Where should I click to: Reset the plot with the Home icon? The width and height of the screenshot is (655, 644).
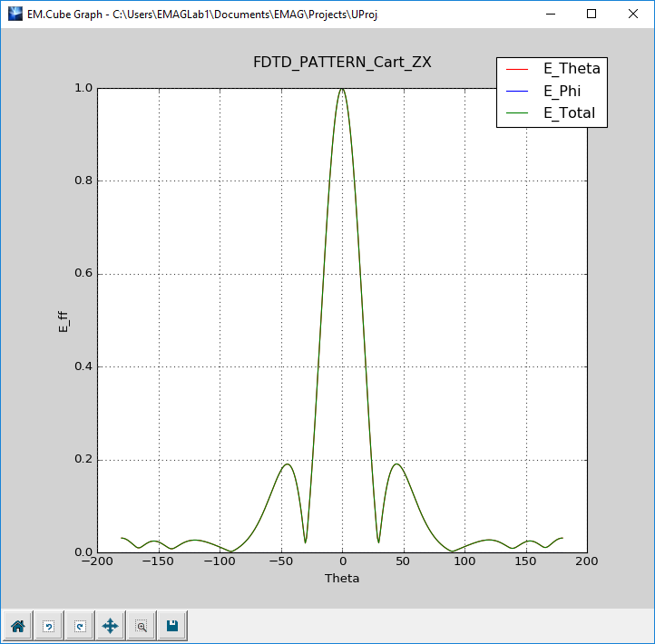click(17, 625)
